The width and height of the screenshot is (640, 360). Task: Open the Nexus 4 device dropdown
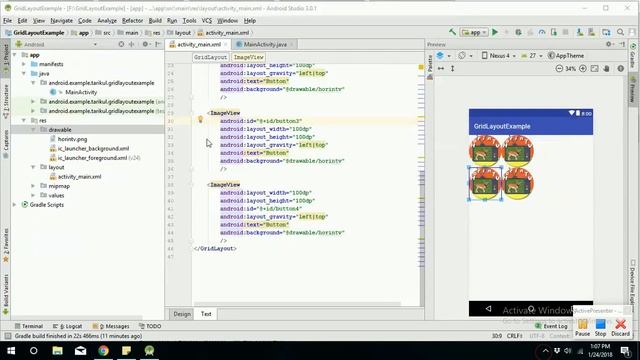pyautogui.click(x=498, y=56)
